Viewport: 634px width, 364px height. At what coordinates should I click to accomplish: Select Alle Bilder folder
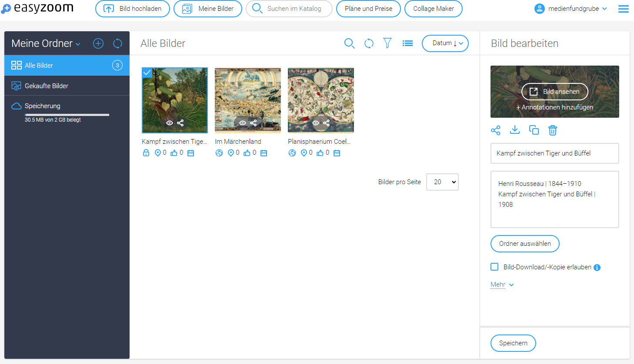point(67,65)
